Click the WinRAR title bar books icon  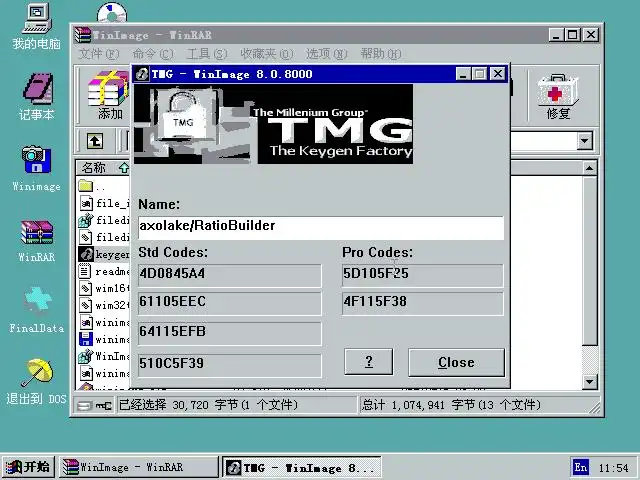click(82, 35)
